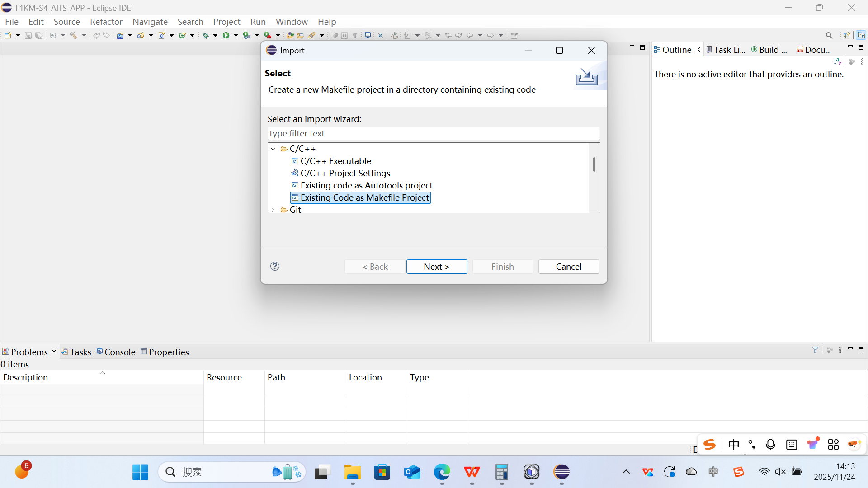Click the Cancel button in Import dialog
The height and width of the screenshot is (488, 868).
coord(569,267)
